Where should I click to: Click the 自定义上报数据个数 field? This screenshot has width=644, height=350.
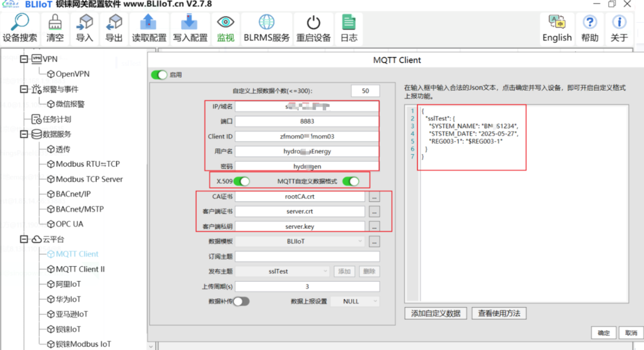coord(366,91)
